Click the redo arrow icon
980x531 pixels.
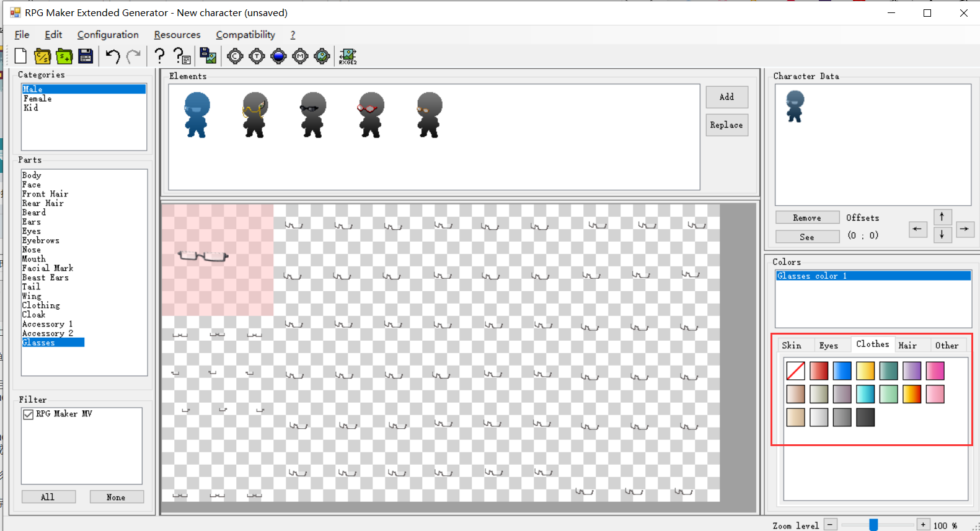pos(133,56)
